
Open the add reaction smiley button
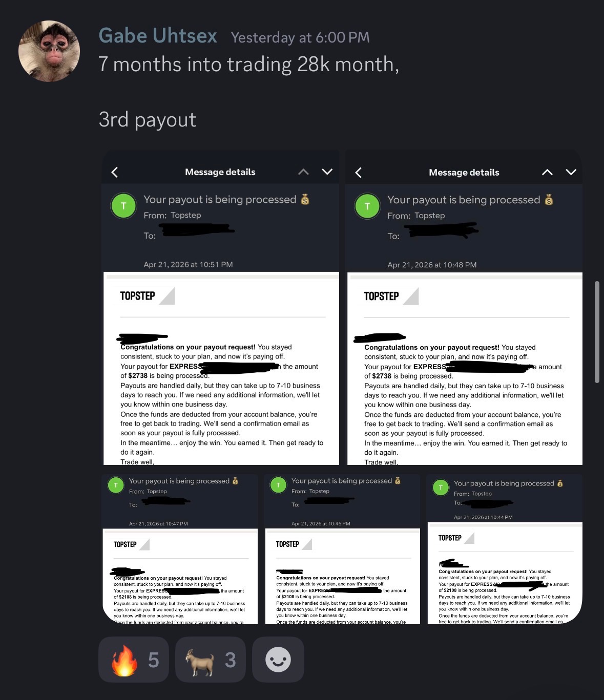point(278,660)
